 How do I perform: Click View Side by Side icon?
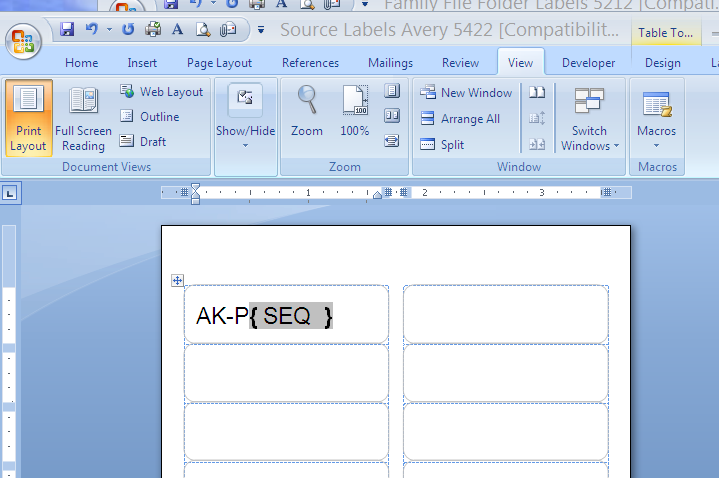coord(537,92)
